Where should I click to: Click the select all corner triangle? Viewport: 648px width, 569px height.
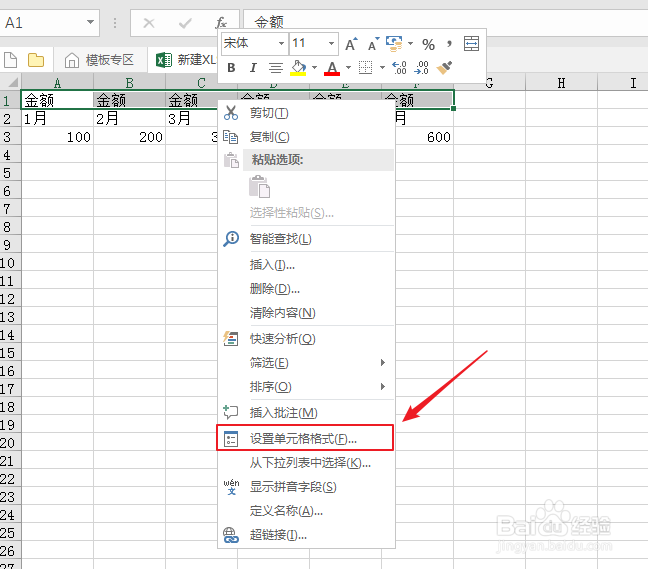[11, 82]
